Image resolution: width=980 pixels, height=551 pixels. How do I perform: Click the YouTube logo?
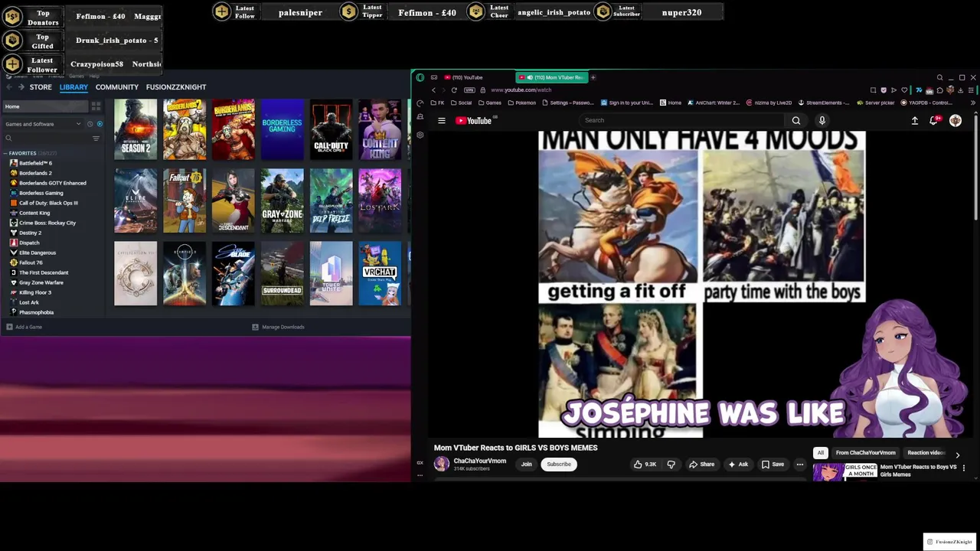[x=474, y=120]
